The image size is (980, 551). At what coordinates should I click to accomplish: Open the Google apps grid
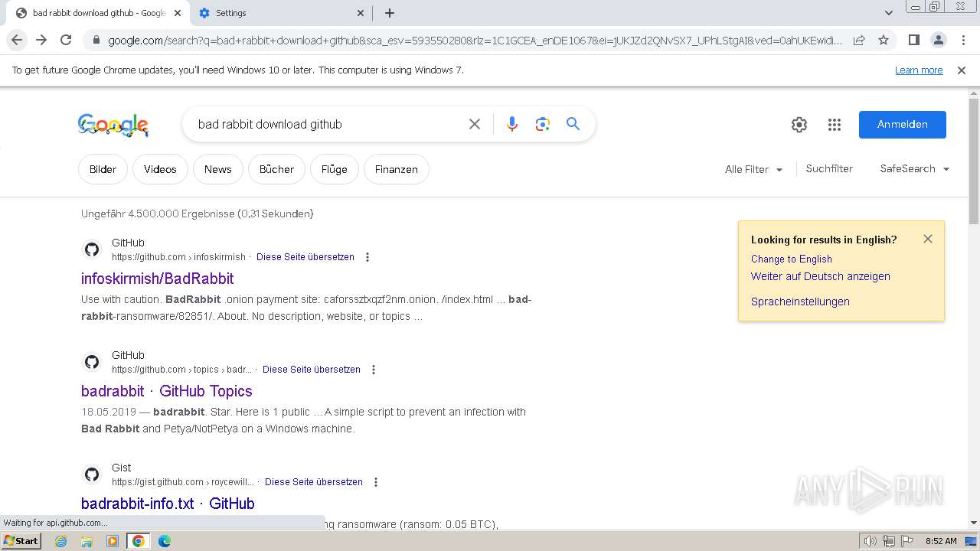[x=835, y=125]
